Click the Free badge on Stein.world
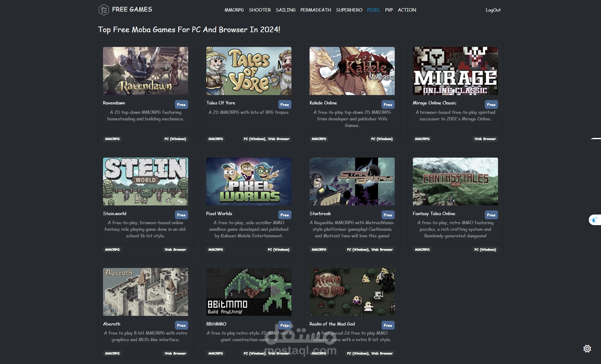 tap(181, 215)
